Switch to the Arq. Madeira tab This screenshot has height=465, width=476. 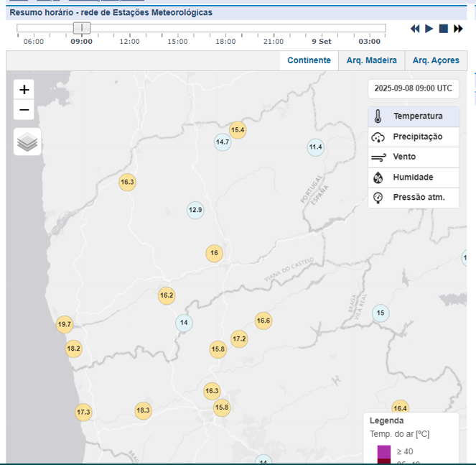coord(372,60)
